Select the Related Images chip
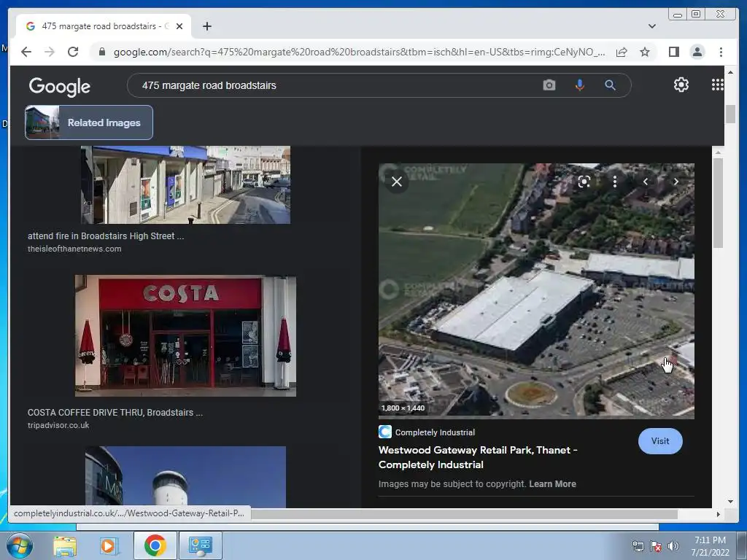Image resolution: width=747 pixels, height=560 pixels. 89,122
